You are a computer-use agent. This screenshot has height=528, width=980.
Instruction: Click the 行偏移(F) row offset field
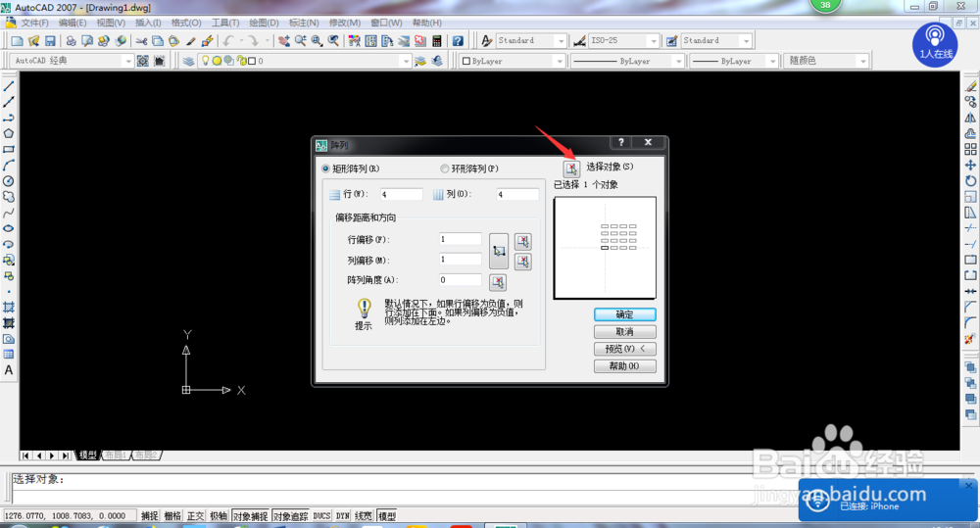(x=461, y=239)
